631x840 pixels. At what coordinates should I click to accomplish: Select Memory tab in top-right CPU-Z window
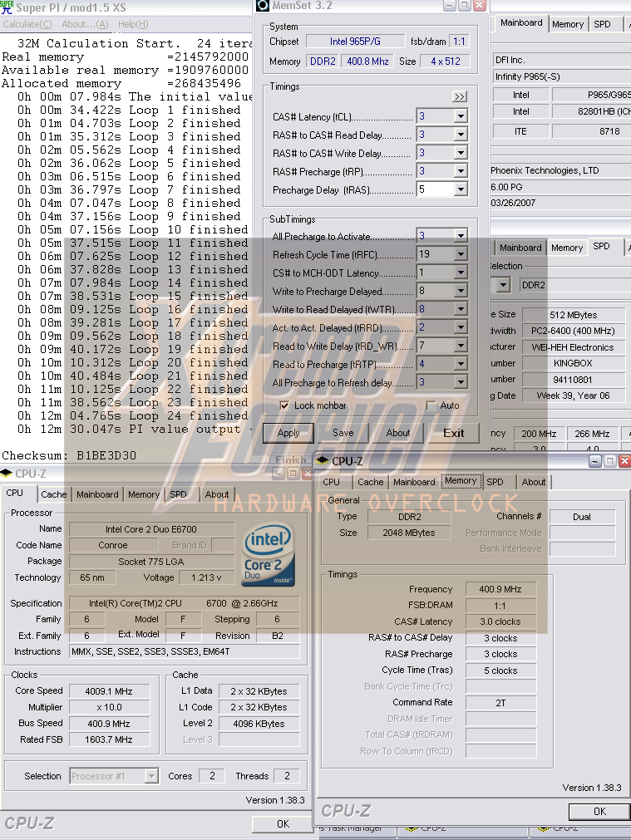tap(568, 24)
